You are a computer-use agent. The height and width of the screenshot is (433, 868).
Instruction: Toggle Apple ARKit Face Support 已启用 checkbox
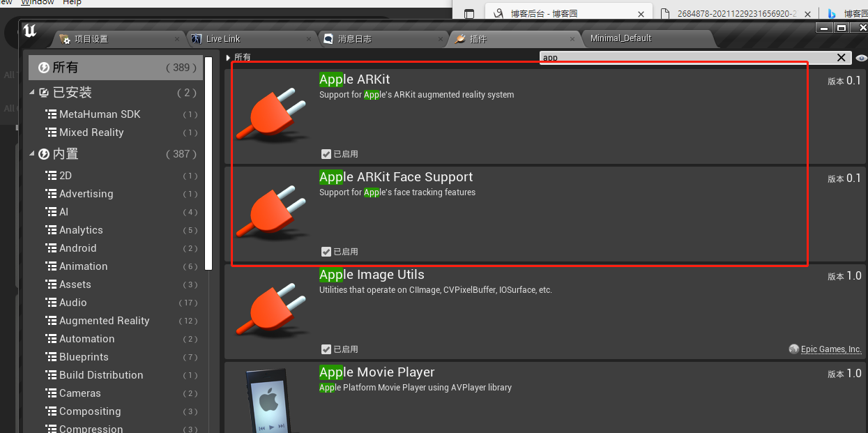tap(326, 252)
